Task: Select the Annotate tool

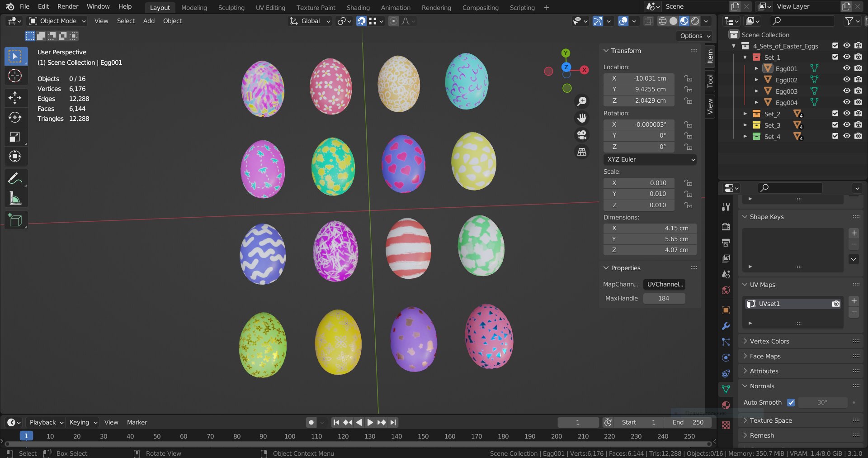Action: coord(15,178)
